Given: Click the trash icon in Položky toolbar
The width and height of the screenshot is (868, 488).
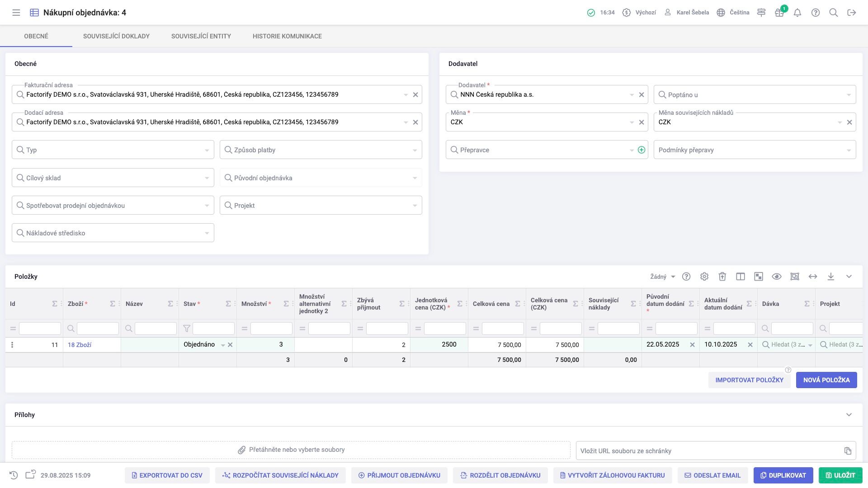Looking at the screenshot, I should point(722,277).
